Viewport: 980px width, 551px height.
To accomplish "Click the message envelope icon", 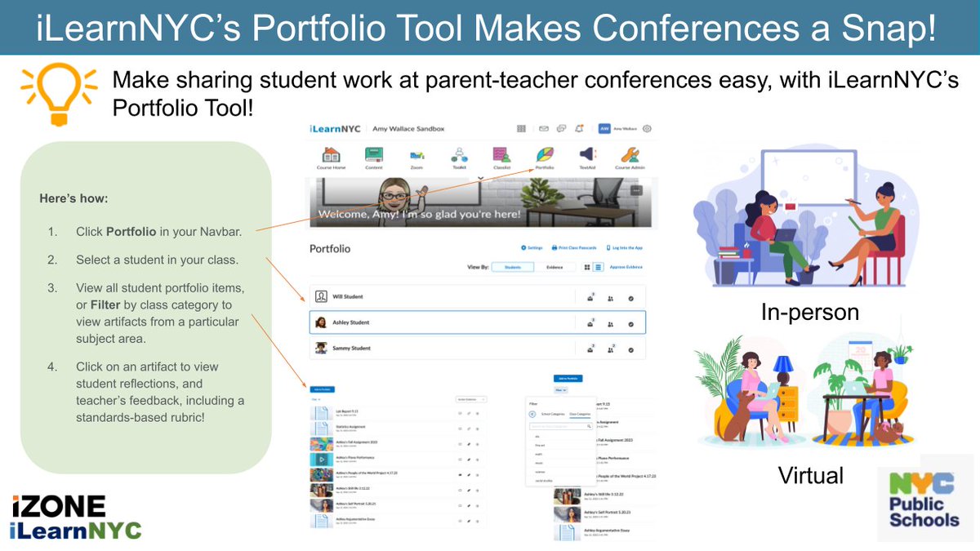I will click(543, 129).
